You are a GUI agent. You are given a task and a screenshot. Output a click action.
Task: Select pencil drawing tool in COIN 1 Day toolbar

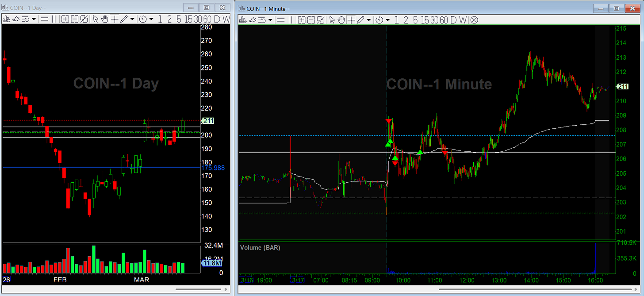click(124, 19)
